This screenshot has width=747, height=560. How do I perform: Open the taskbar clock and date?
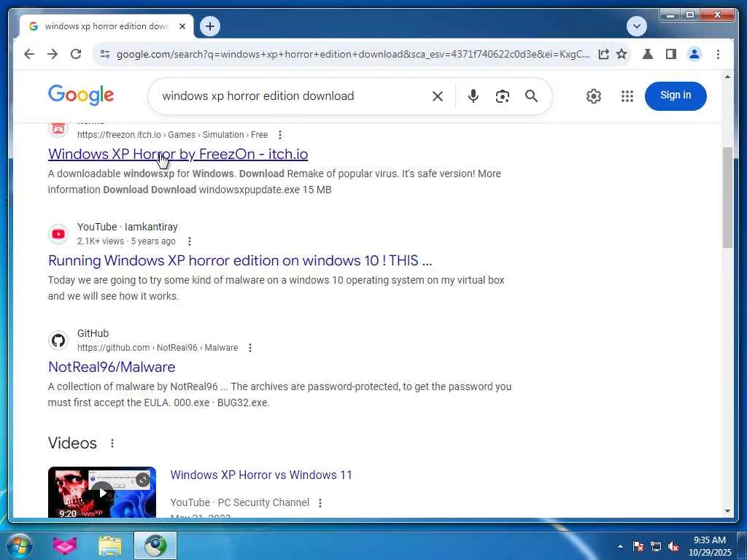pos(710,546)
